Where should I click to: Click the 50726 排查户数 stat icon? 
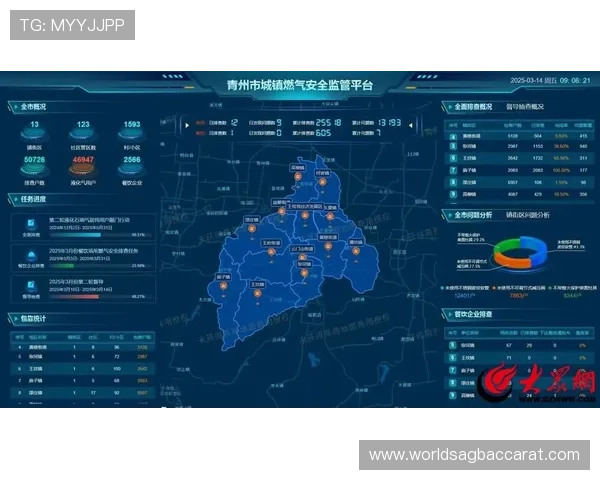pos(34,170)
